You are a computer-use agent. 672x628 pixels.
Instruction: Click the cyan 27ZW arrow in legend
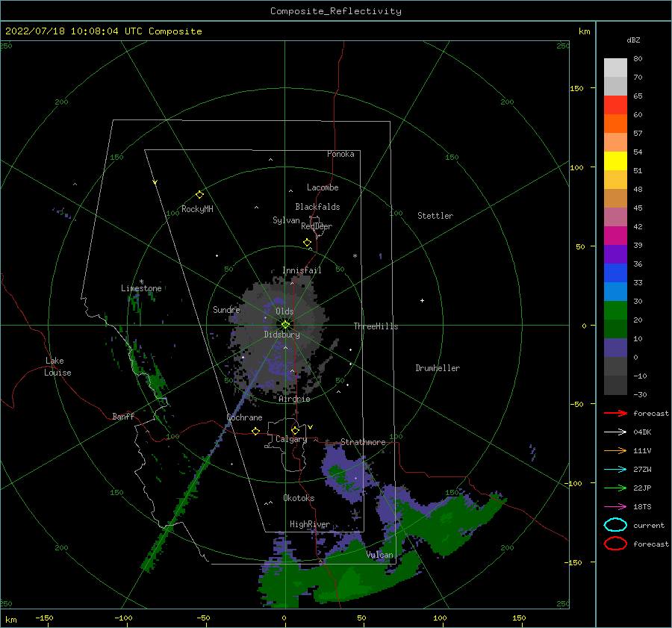[615, 470]
